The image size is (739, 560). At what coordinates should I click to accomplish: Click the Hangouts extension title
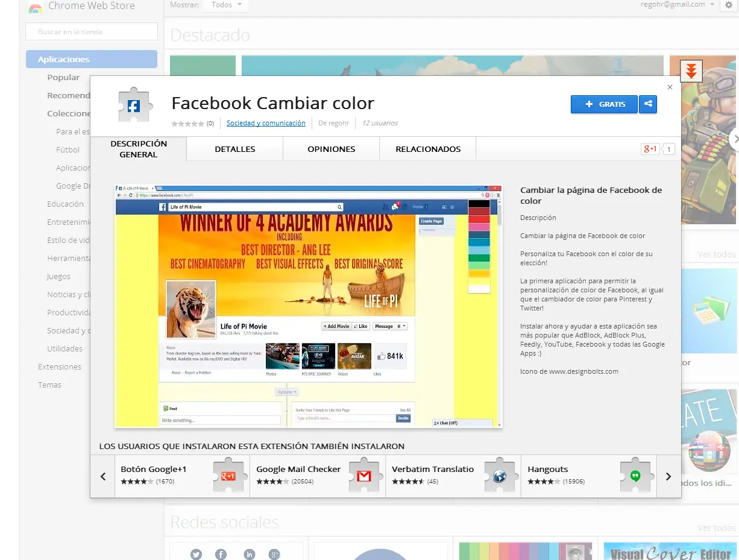tap(548, 469)
